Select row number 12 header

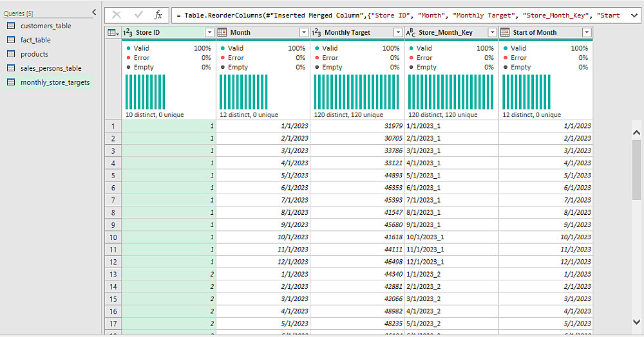[x=113, y=262]
